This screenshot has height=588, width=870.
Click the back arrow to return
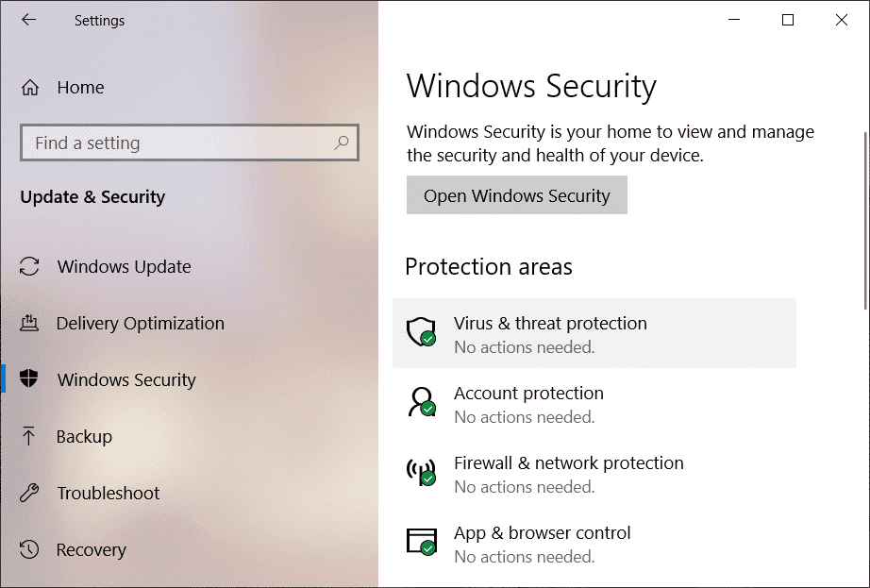point(29,19)
